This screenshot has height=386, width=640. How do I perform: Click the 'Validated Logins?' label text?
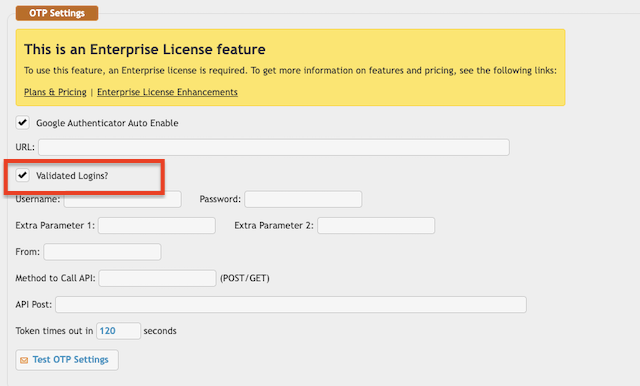pyautogui.click(x=72, y=176)
